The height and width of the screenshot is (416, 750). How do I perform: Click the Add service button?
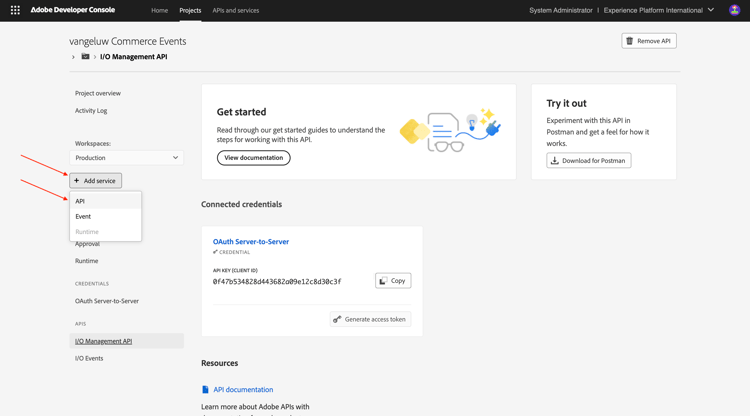pyautogui.click(x=96, y=181)
